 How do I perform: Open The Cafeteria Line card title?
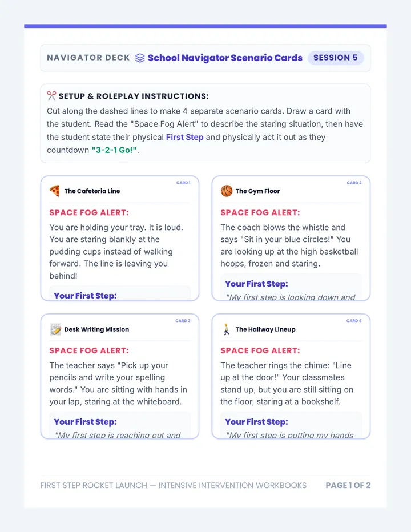[92, 191]
